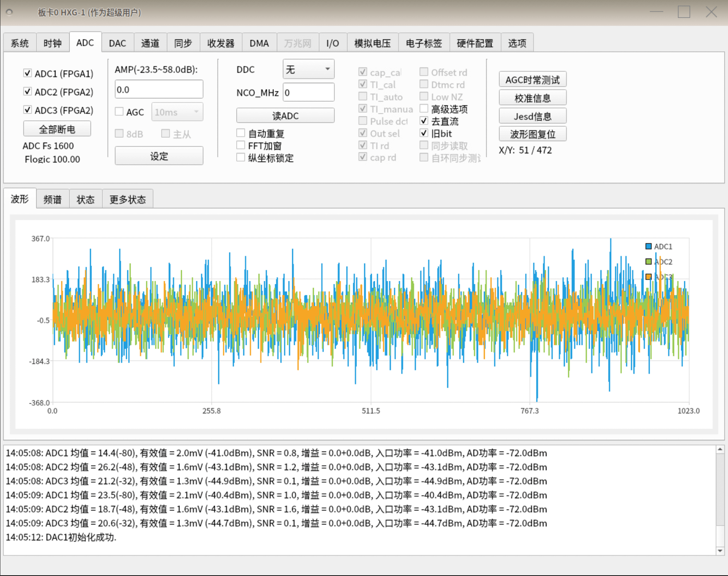This screenshot has height=576, width=728.
Task: Click the 读ADC button
Action: click(285, 115)
